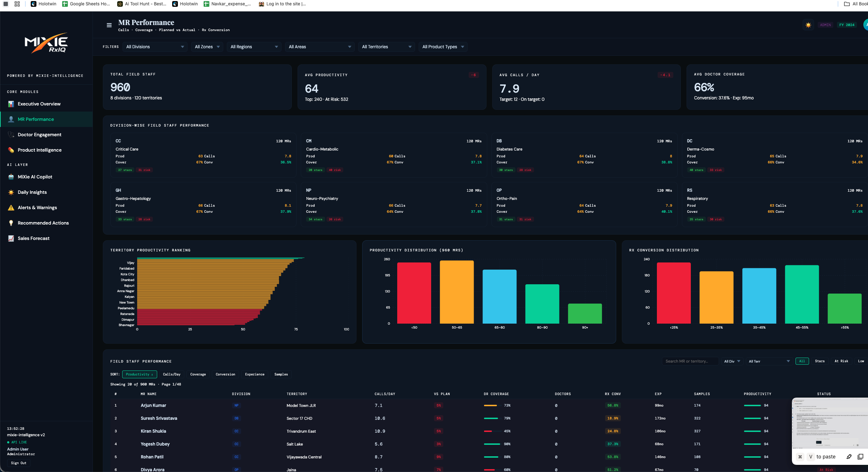Select the Daily Insights sidebar icon

(x=11, y=192)
